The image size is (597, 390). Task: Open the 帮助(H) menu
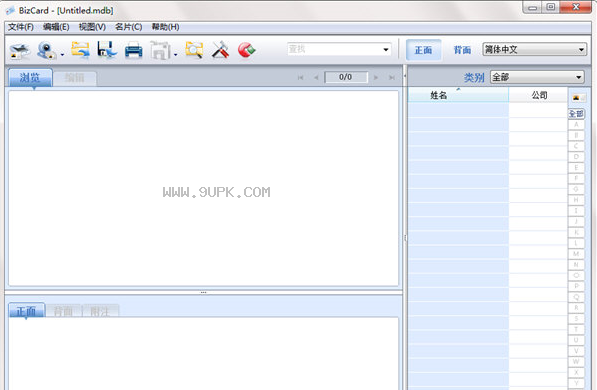(x=165, y=27)
